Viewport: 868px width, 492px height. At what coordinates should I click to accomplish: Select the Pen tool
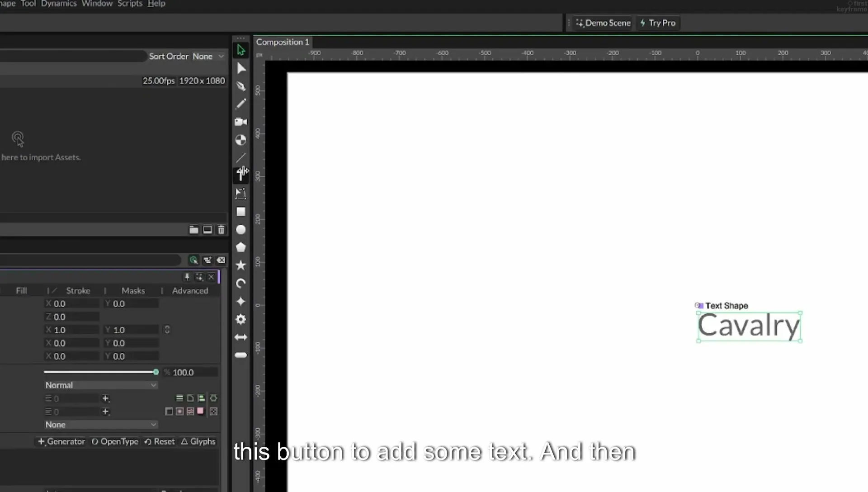click(x=241, y=86)
